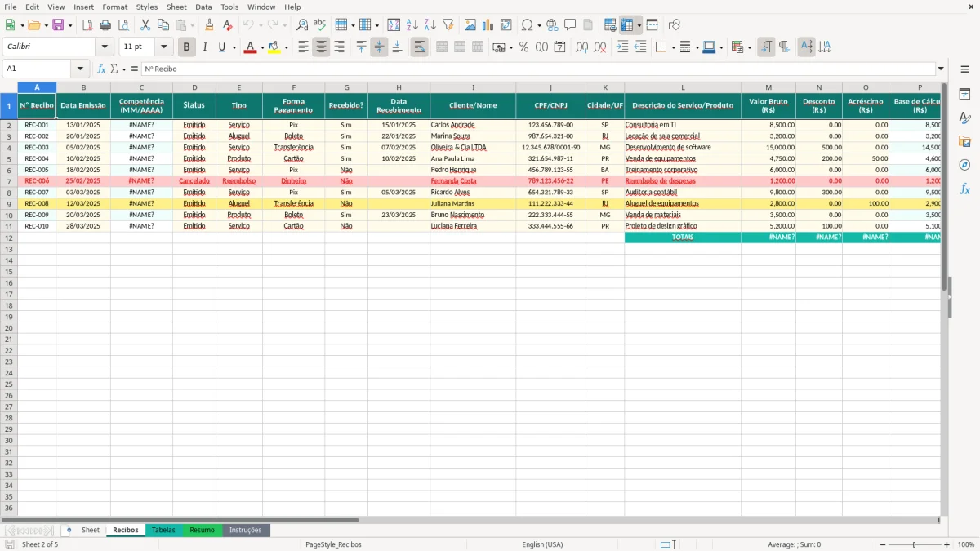Increase indent
This screenshot has width=980, height=551.
tap(622, 47)
